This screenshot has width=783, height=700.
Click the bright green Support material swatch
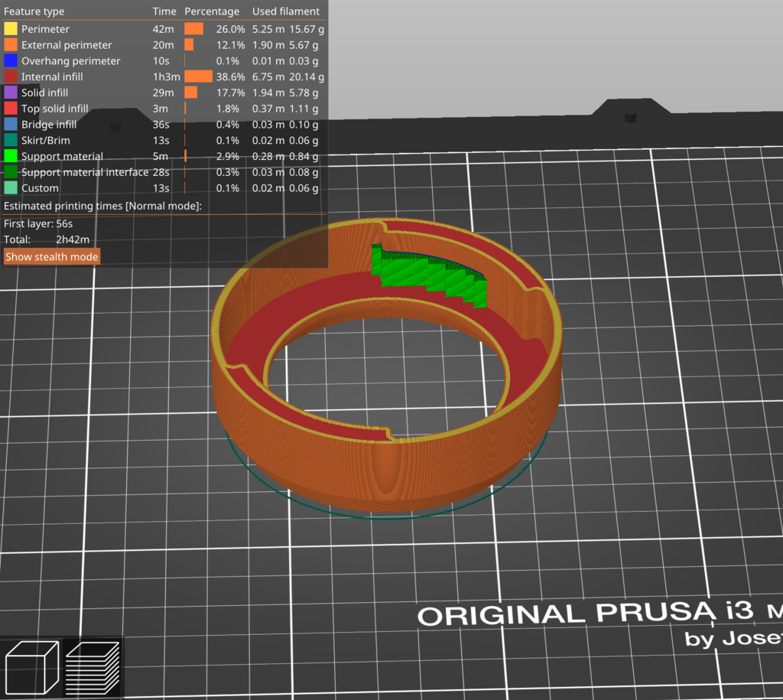[x=11, y=157]
